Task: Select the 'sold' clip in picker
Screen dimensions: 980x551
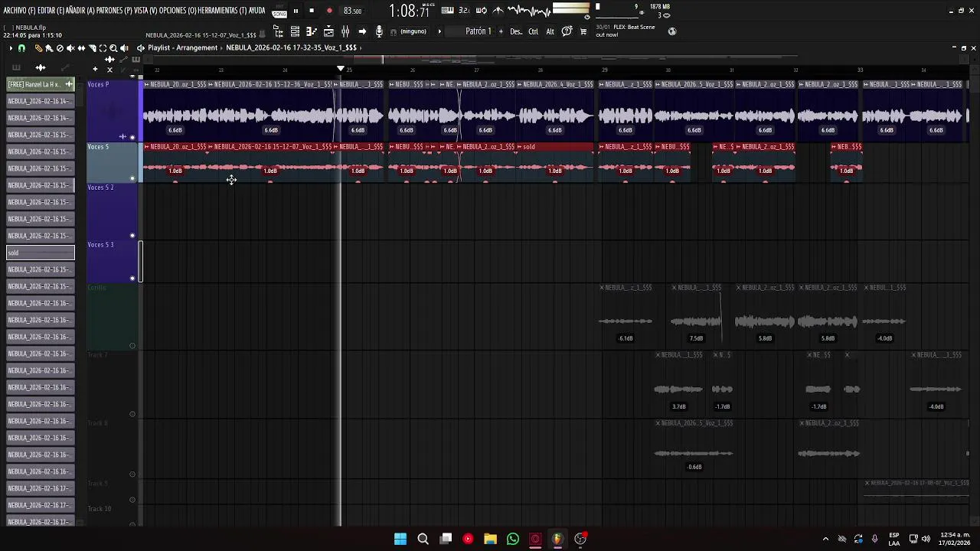Action: 41,253
